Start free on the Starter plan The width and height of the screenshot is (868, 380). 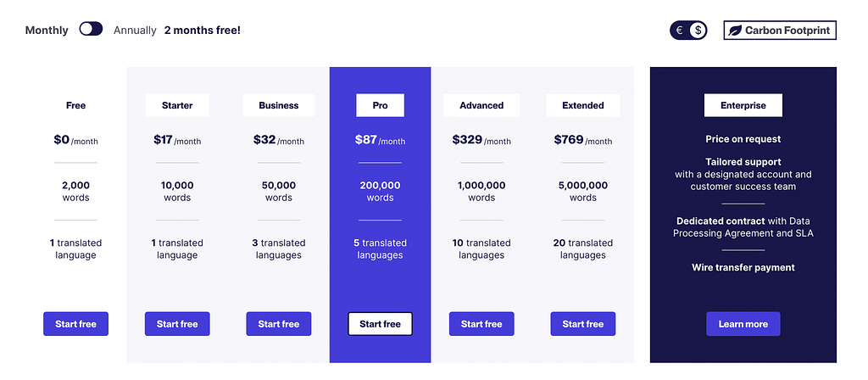[177, 324]
